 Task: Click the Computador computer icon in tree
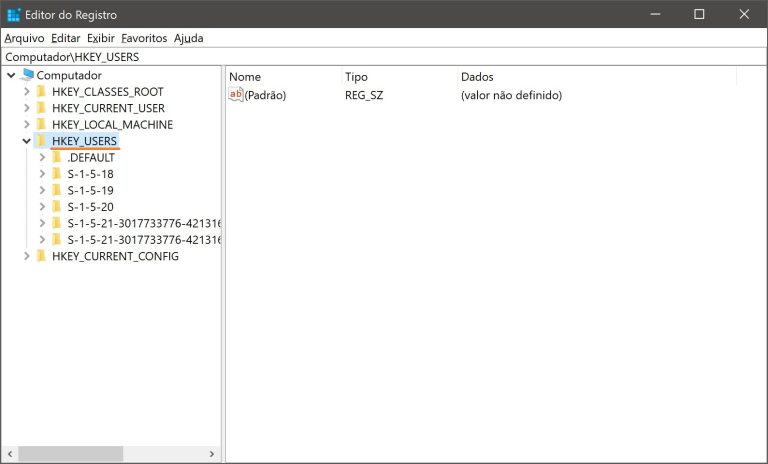click(27, 75)
